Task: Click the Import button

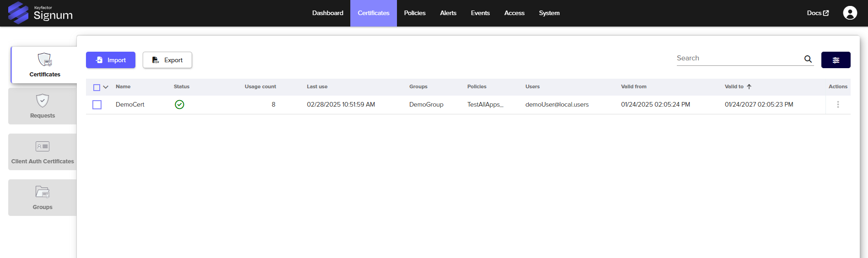Action: pyautogui.click(x=111, y=60)
